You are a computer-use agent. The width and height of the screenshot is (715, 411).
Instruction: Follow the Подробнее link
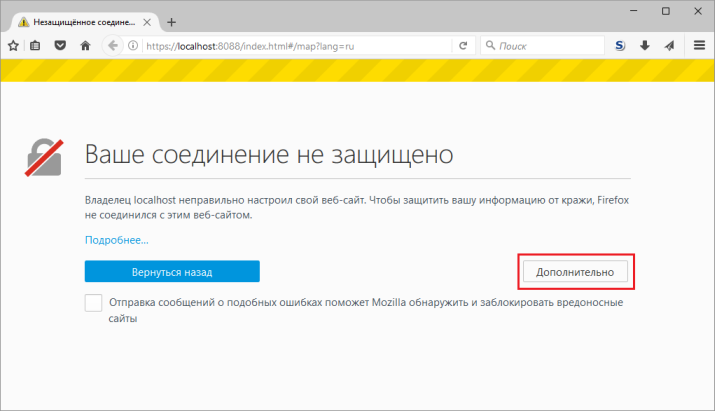(x=117, y=240)
